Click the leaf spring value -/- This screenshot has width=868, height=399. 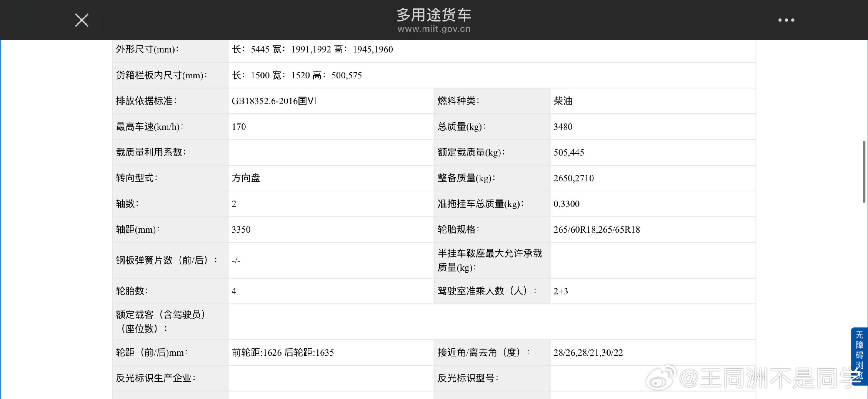pyautogui.click(x=236, y=260)
